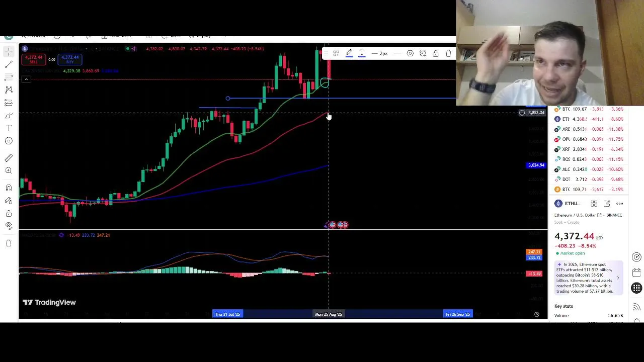Select the trend line drawing tool
This screenshot has width=644, height=362.
9,64
